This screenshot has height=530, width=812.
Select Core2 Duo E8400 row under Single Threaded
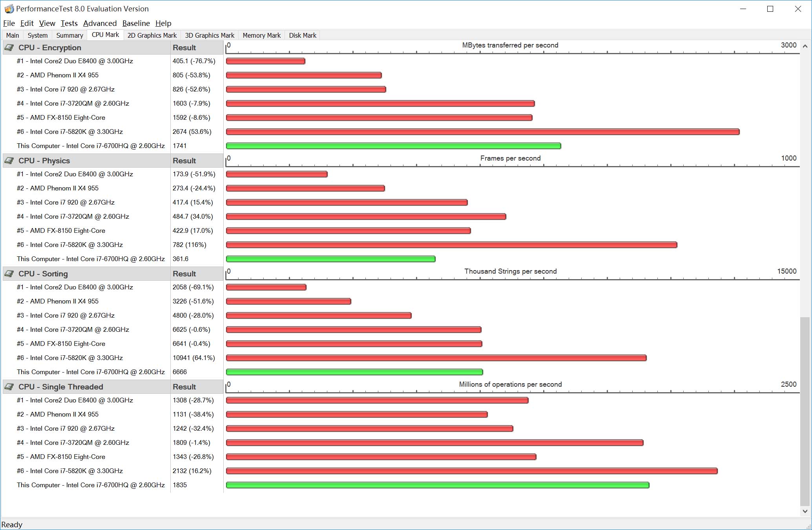(x=75, y=400)
